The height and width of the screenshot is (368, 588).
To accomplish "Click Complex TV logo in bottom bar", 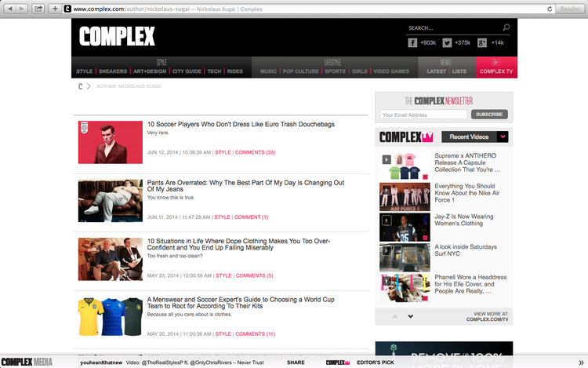I will coord(337,363).
